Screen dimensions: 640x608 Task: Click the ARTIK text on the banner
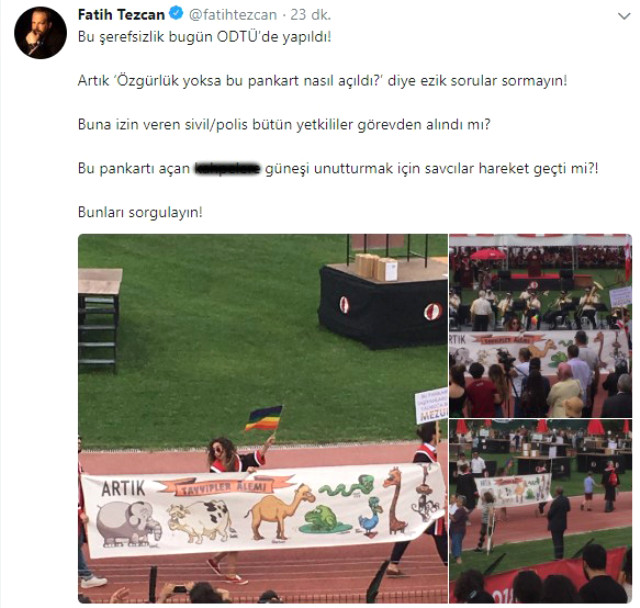(x=123, y=488)
